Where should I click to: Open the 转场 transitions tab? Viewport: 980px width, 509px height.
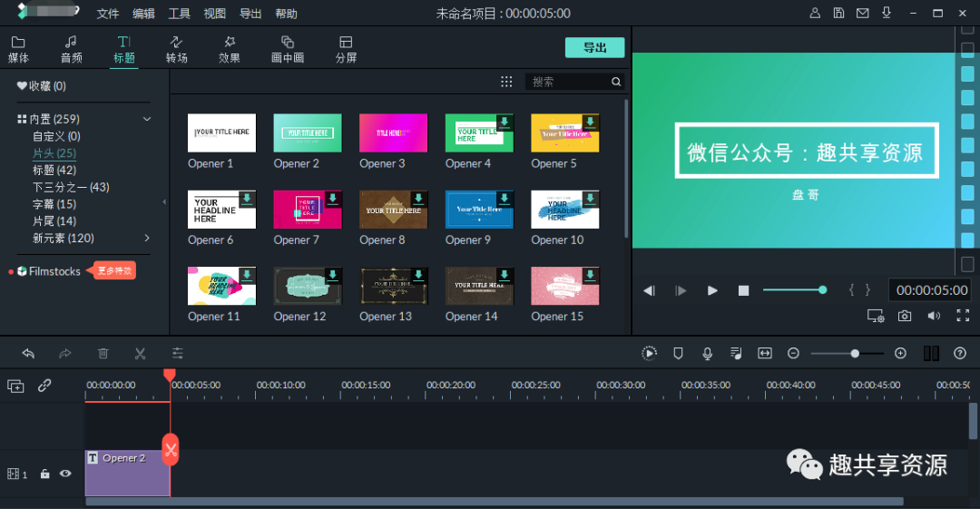click(176, 49)
